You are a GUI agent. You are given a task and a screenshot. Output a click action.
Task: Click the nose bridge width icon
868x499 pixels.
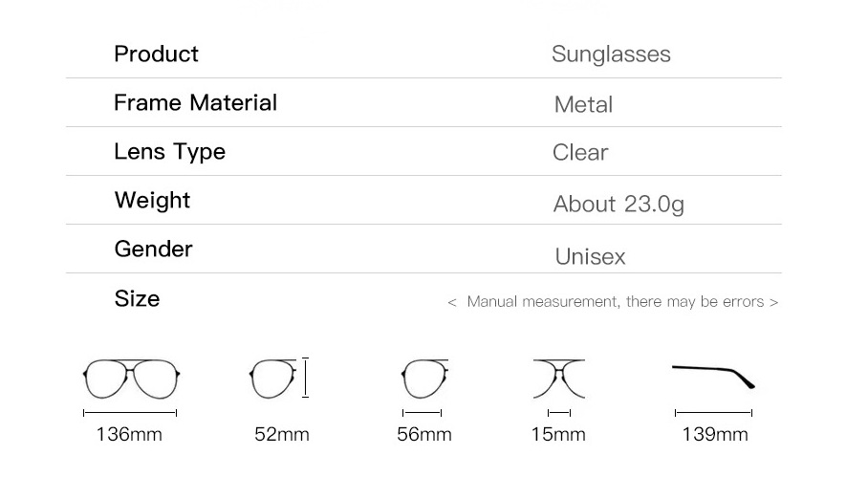coord(559,378)
